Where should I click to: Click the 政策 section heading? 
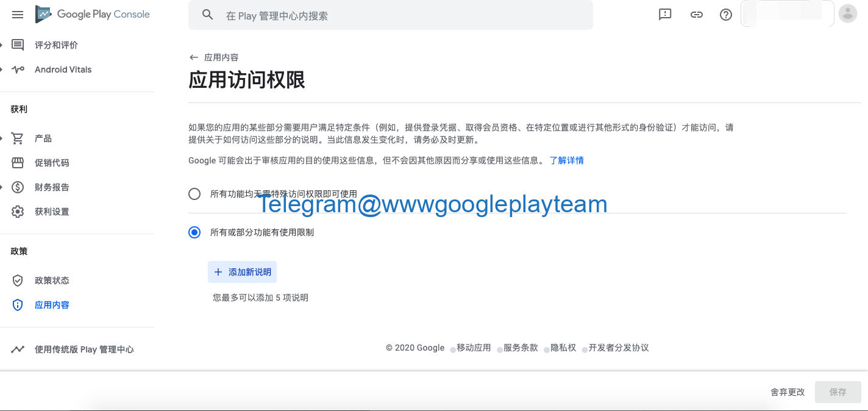(x=19, y=251)
